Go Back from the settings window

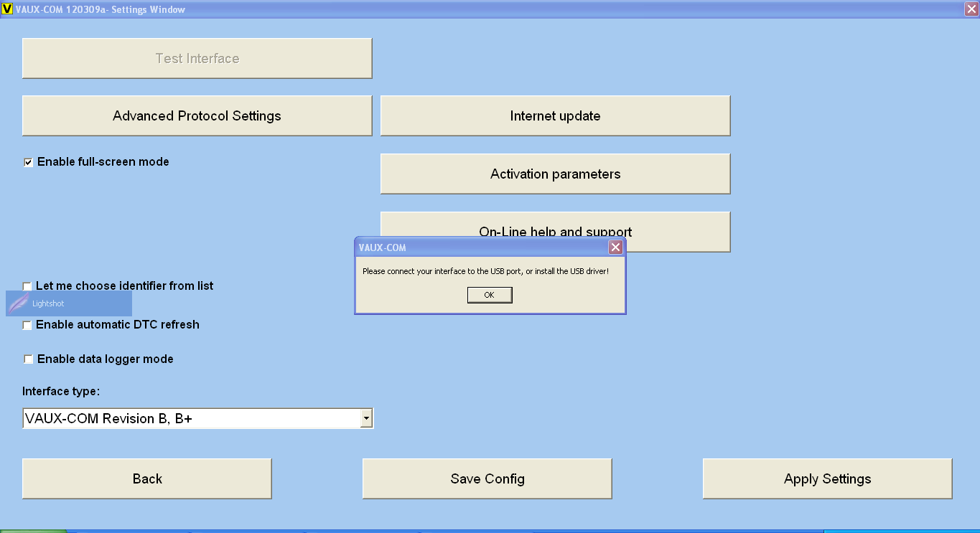click(x=147, y=478)
